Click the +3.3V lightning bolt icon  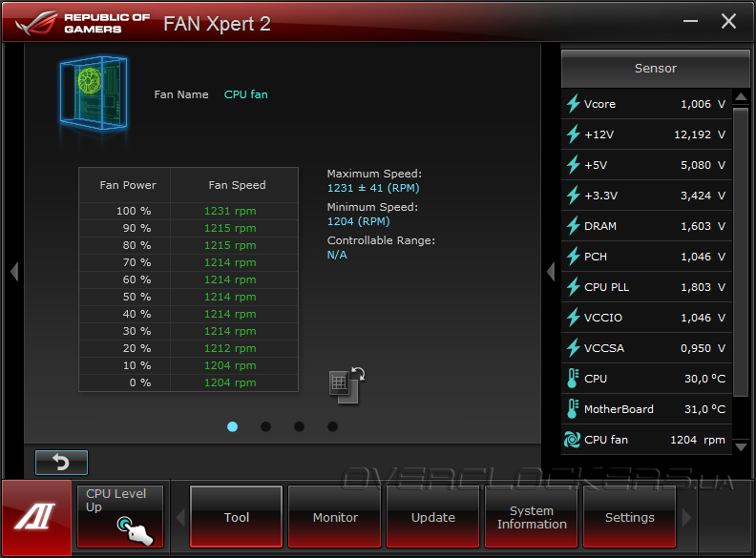point(573,196)
